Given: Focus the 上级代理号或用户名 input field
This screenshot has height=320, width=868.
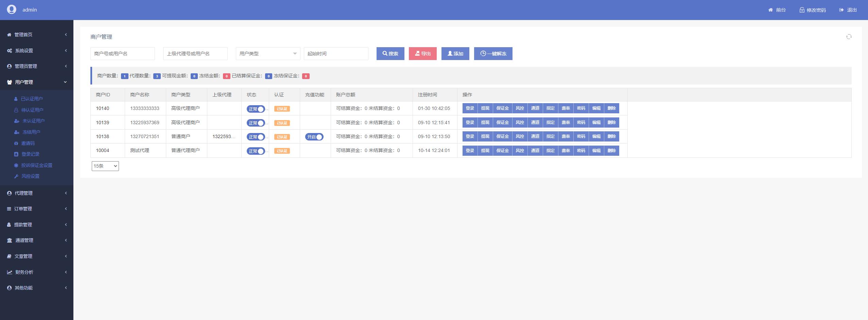Looking at the screenshot, I should tap(195, 54).
